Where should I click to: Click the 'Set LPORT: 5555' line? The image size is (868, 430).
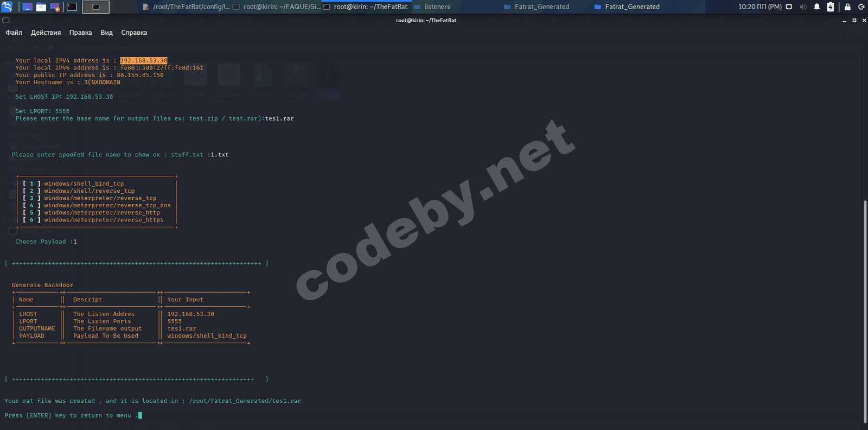pyautogui.click(x=42, y=111)
